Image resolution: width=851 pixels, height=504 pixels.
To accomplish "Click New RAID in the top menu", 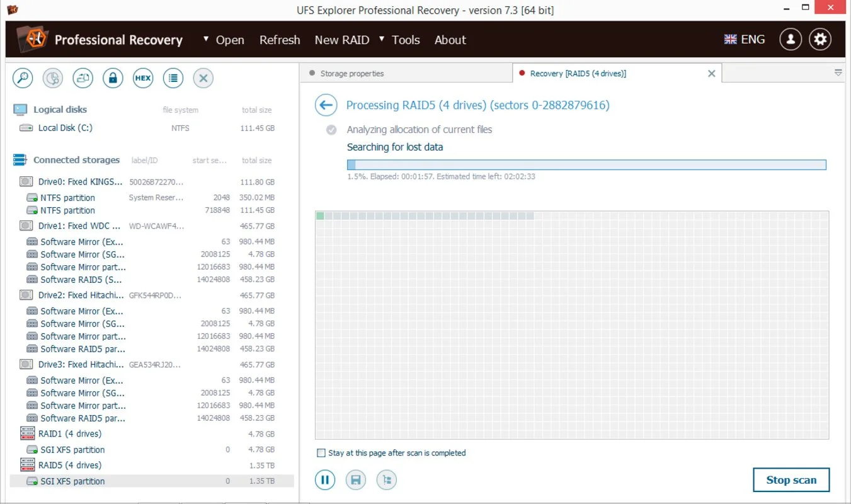I will coord(342,40).
